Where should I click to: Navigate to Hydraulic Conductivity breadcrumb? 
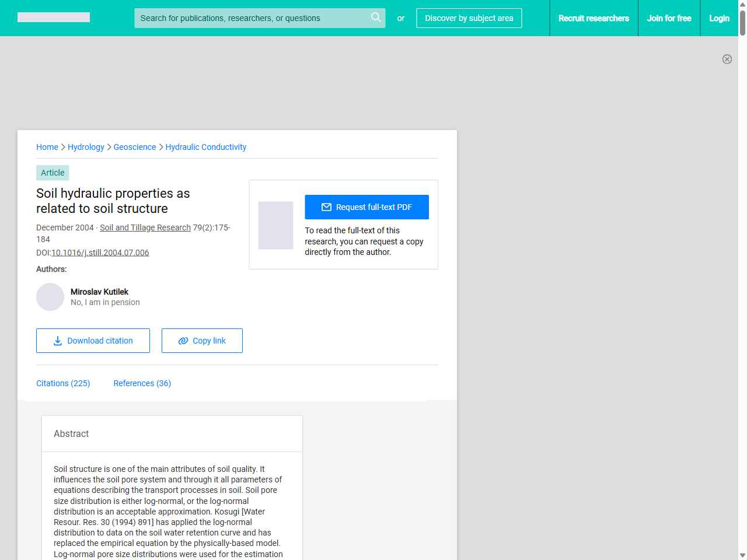pos(205,147)
